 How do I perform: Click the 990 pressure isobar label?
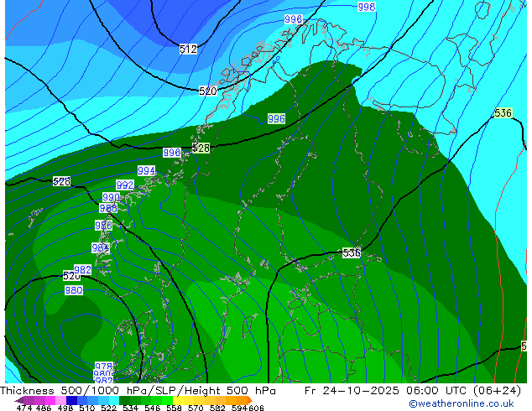pos(111,197)
